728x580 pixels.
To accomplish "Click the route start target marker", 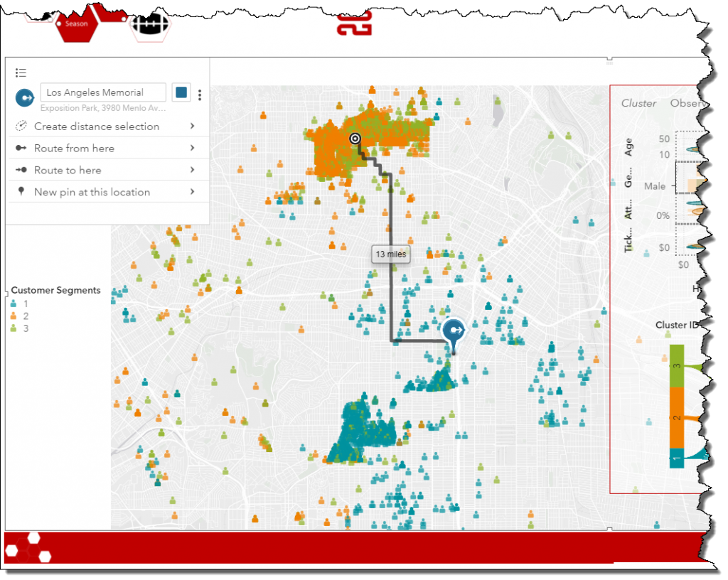I will 355,139.
